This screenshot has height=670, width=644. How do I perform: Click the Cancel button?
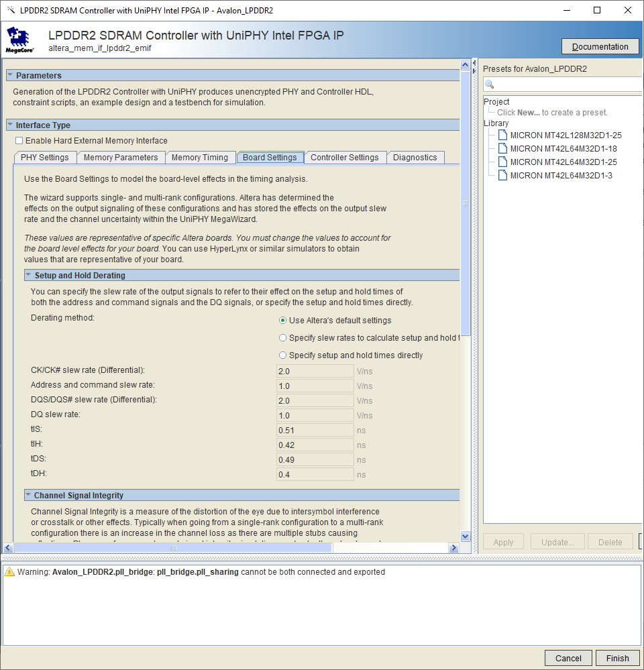568,658
